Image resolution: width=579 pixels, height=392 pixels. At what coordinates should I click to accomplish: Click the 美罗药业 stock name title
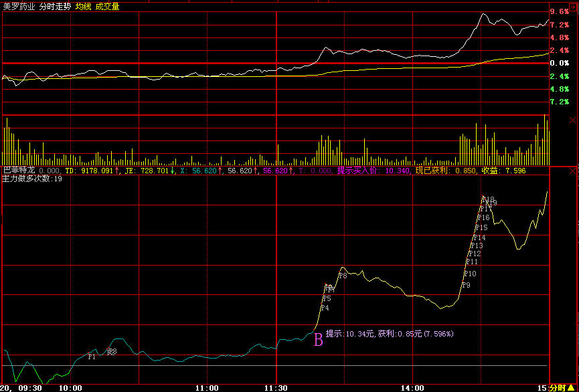click(x=17, y=6)
